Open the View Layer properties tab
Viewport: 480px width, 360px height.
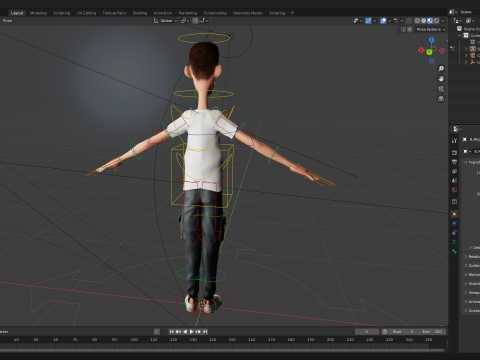[x=454, y=171]
